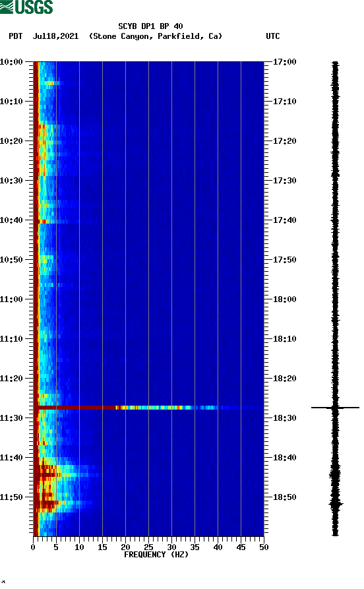Click the broadband red event streak near 11:27

(126, 408)
